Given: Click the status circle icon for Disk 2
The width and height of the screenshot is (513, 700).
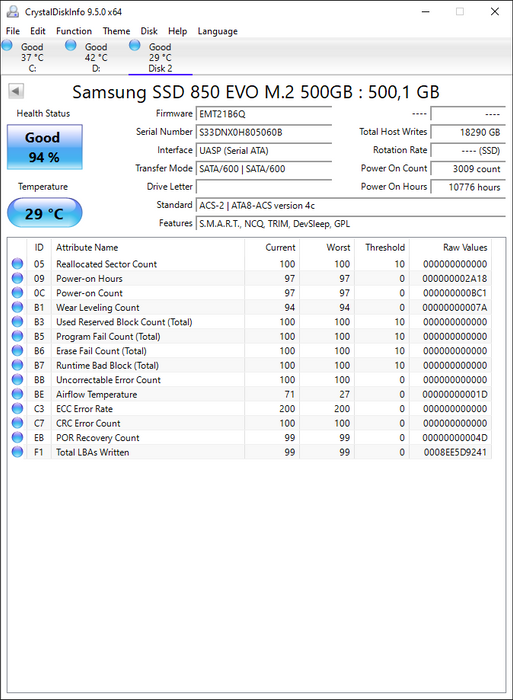Looking at the screenshot, I should coord(134,45).
